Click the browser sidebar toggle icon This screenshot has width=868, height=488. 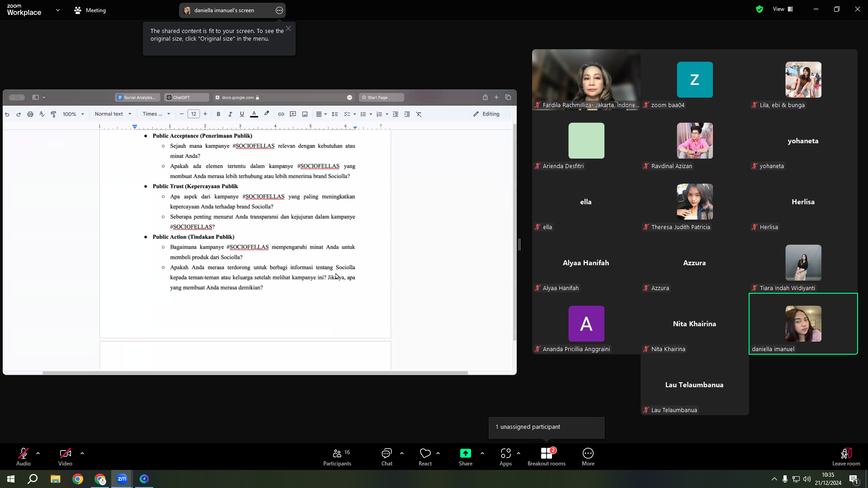(x=36, y=97)
